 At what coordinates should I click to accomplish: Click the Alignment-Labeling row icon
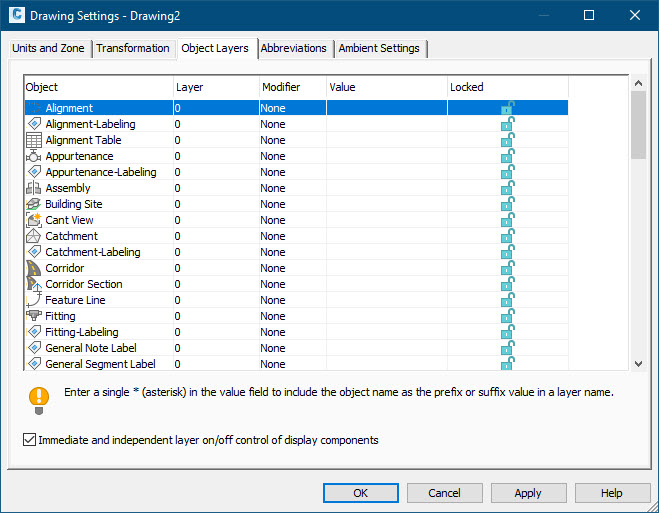(34, 124)
